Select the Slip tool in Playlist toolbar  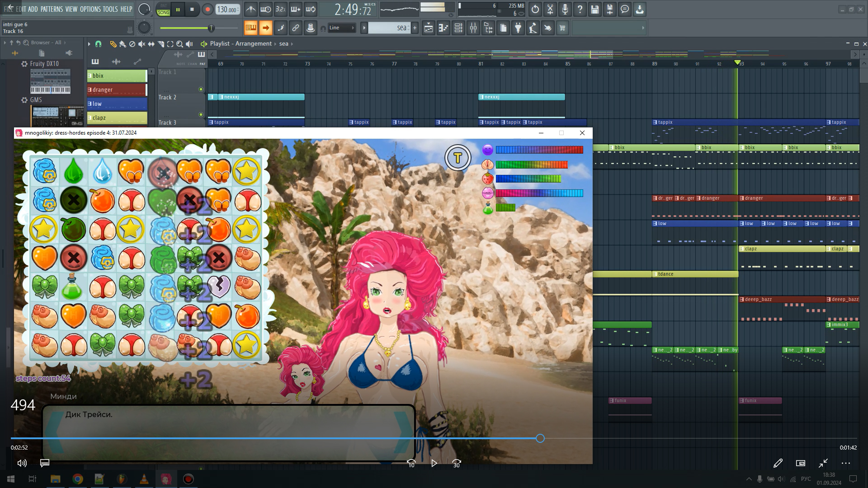coord(151,44)
